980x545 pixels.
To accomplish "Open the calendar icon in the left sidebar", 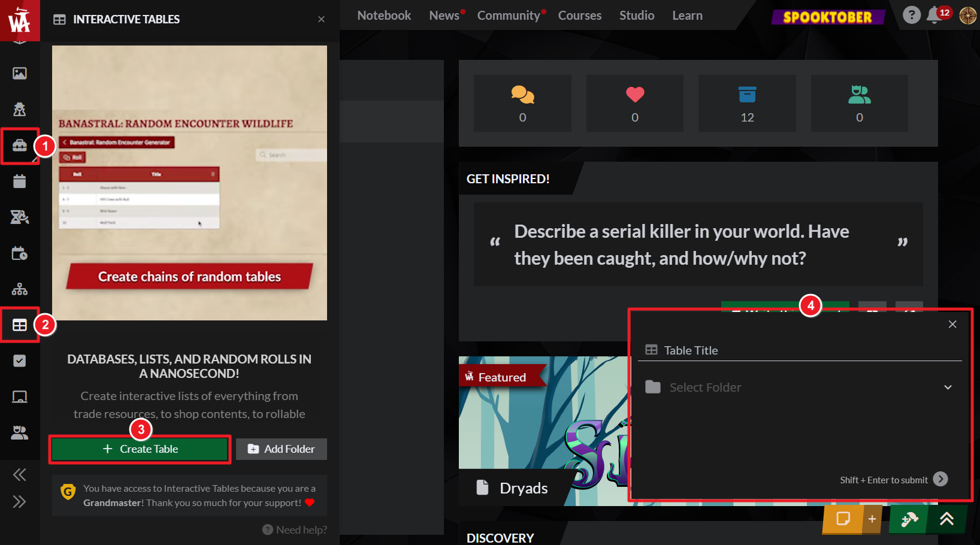I will tap(19, 181).
